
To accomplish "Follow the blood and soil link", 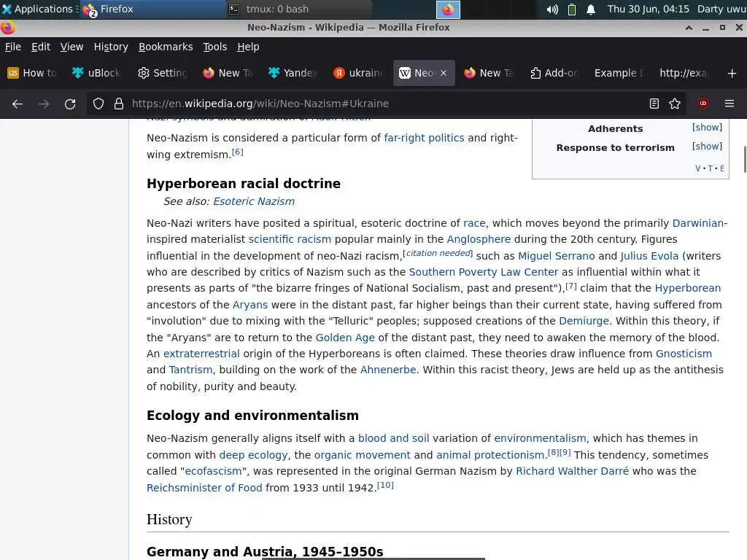I will pyautogui.click(x=393, y=438).
